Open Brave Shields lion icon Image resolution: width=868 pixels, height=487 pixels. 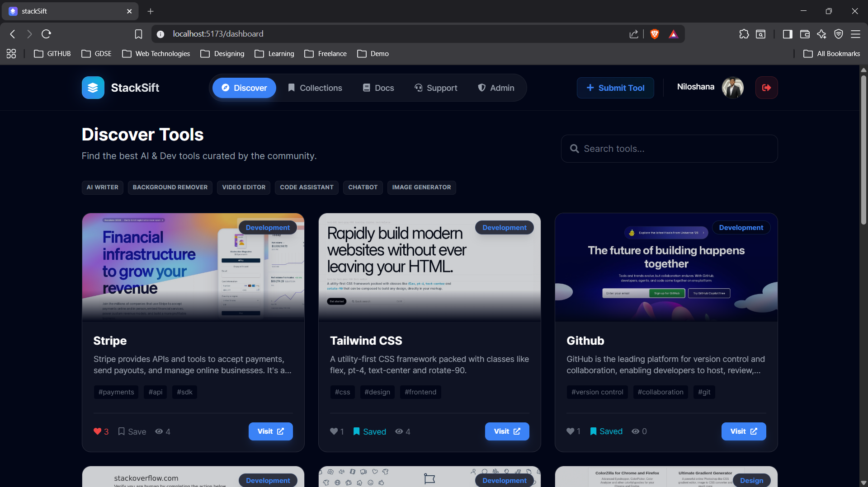[654, 34]
